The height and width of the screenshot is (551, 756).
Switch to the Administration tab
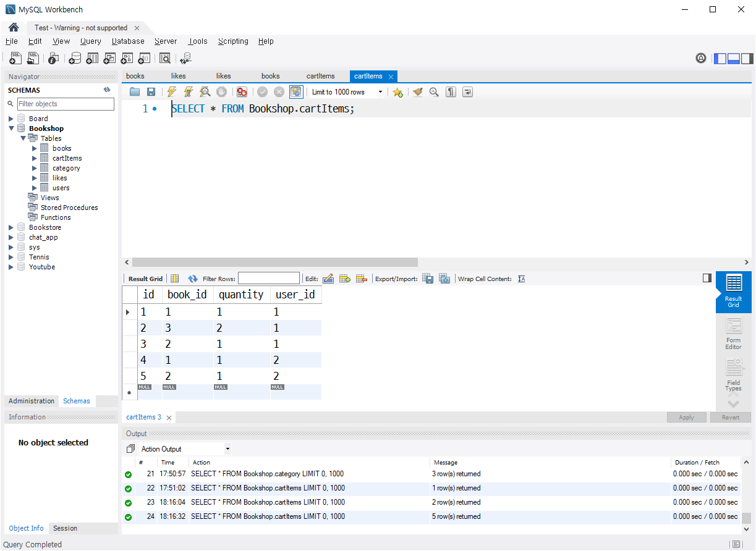click(32, 401)
